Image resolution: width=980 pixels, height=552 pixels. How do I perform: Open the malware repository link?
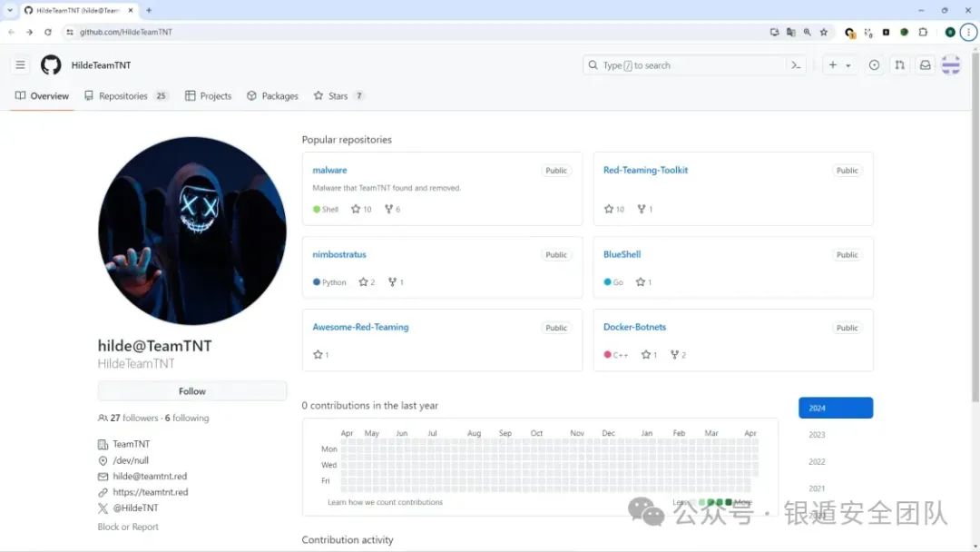pyautogui.click(x=329, y=170)
